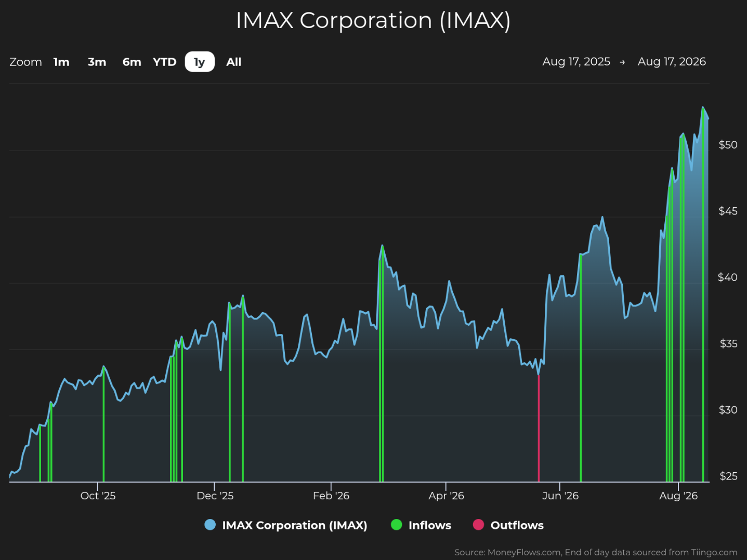The height and width of the screenshot is (560, 747).
Task: Click the red outflow bar before Jun '26
Action: tap(539, 428)
